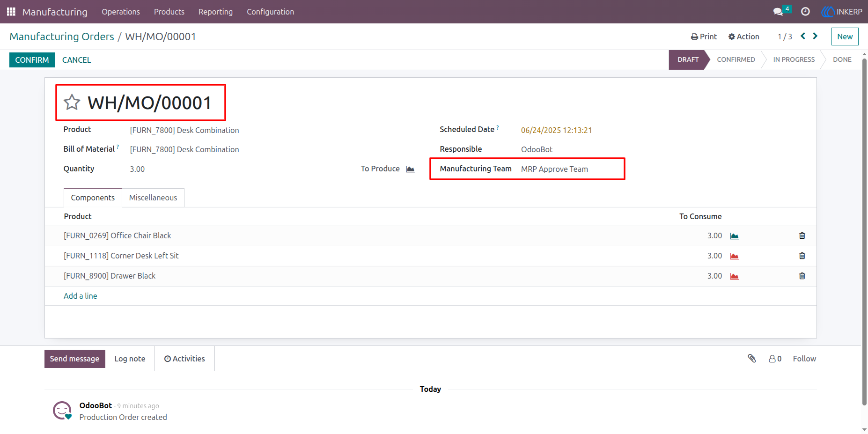Open forecast chart icon beside To Produce
The height and width of the screenshot is (434, 868).
click(410, 169)
